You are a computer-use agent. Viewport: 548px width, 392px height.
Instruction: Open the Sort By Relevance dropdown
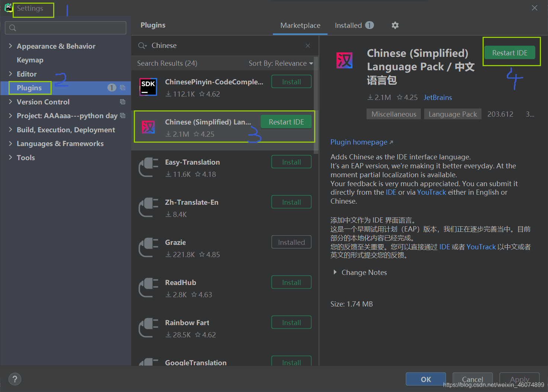pyautogui.click(x=281, y=64)
